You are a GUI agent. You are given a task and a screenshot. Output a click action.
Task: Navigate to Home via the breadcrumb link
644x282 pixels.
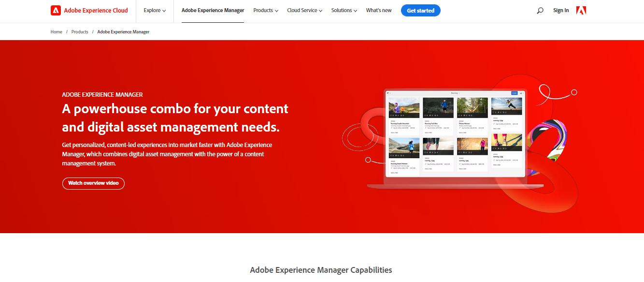coord(56,31)
